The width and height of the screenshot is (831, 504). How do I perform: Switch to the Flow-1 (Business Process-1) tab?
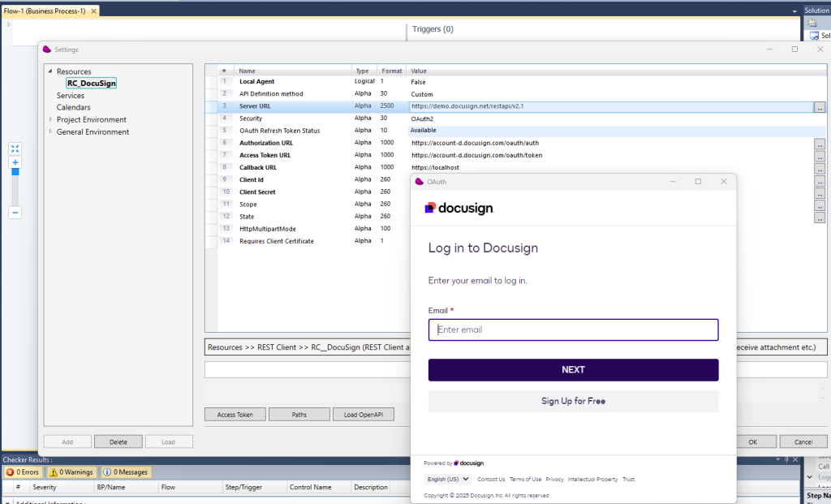click(45, 11)
